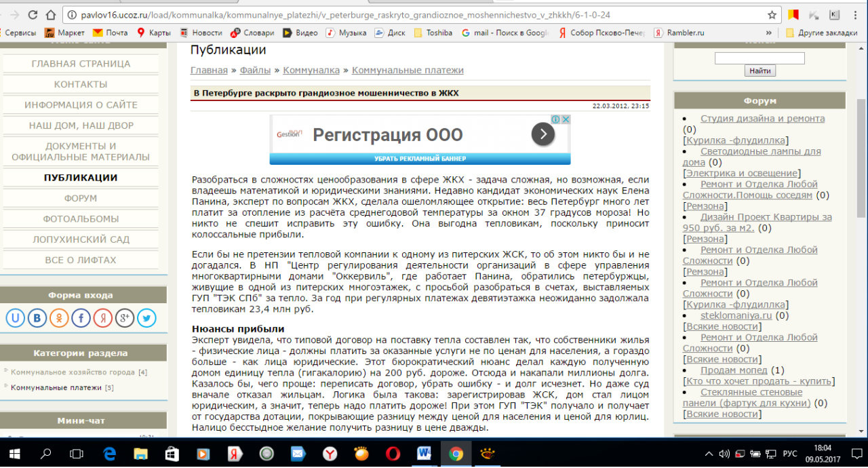
Task: Launch Microsoft Edge from the taskbar
Action: [x=109, y=453]
